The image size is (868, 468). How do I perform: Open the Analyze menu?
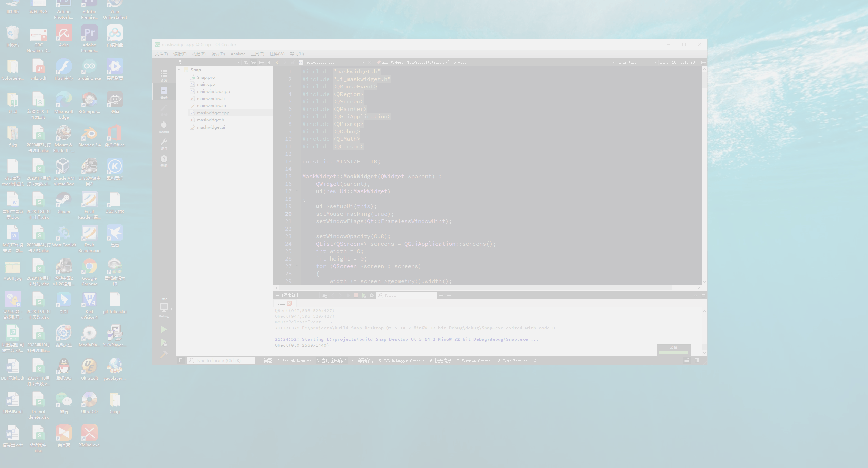pyautogui.click(x=238, y=54)
